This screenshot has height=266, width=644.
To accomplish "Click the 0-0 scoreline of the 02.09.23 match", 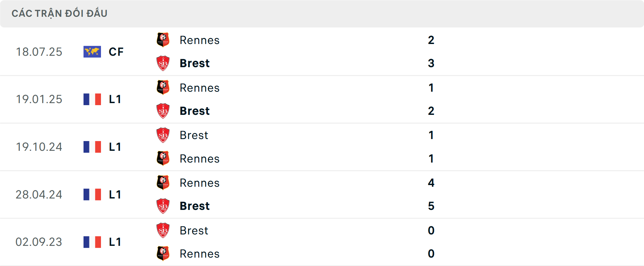I will click(x=431, y=242).
